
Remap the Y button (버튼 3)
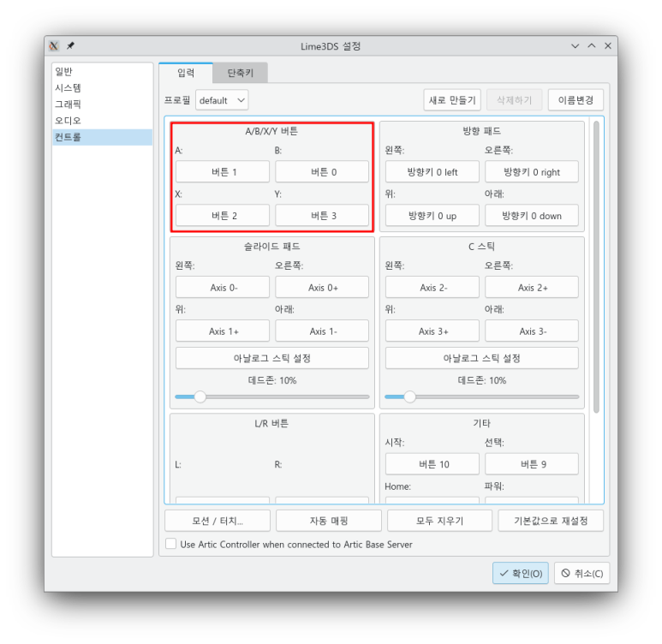(x=322, y=216)
